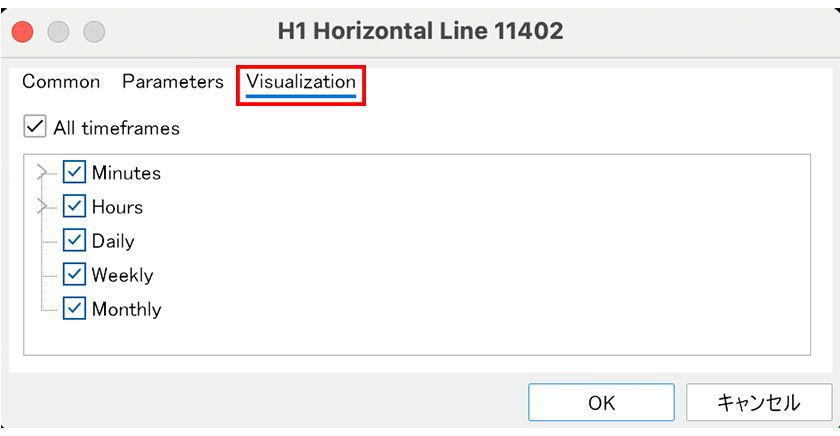Turn off the Monthly timeframe checkbox
The image size is (840, 436).
click(x=75, y=309)
